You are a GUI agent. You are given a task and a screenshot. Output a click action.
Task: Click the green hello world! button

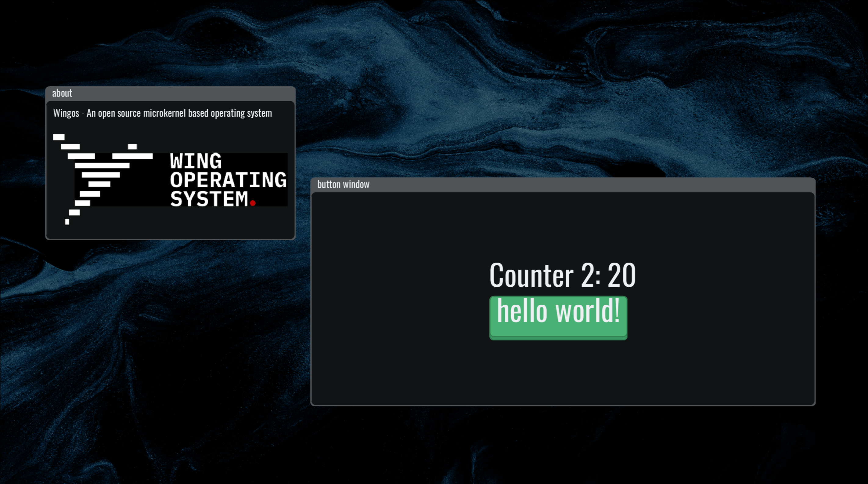coord(558,318)
